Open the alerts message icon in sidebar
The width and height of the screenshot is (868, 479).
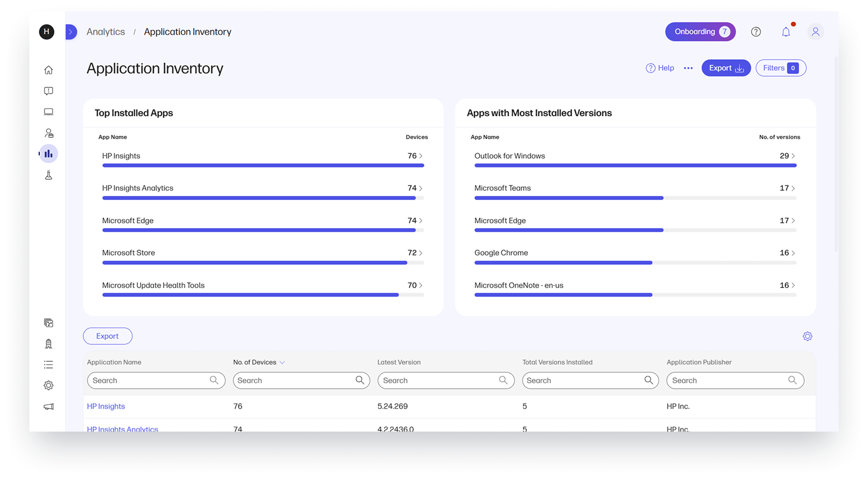point(49,91)
